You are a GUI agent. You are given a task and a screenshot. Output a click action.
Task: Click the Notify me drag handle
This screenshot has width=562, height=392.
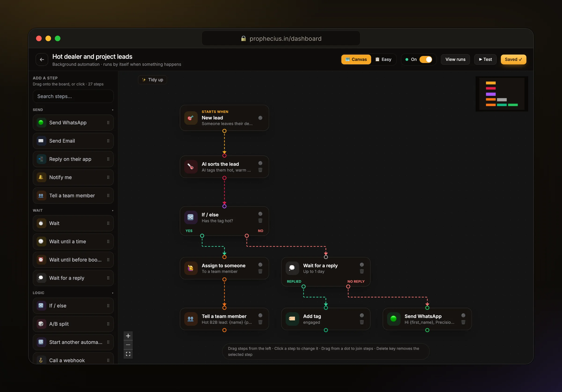[x=108, y=177]
